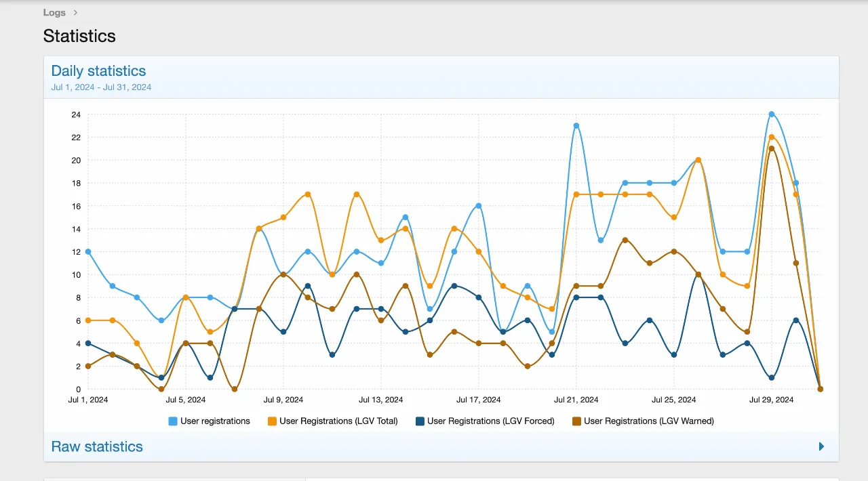The height and width of the screenshot is (481, 868).
Task: Select the brown data point at 13
Action: pyautogui.click(x=625, y=240)
